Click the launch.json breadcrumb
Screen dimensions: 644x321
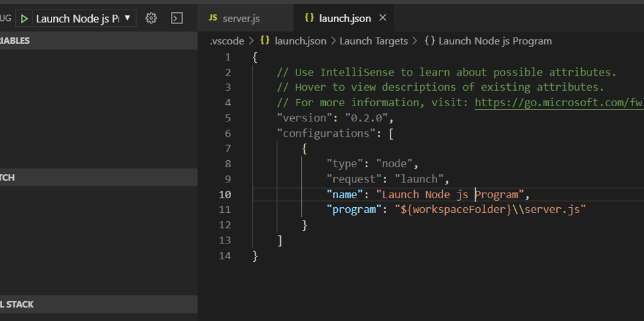tap(300, 41)
